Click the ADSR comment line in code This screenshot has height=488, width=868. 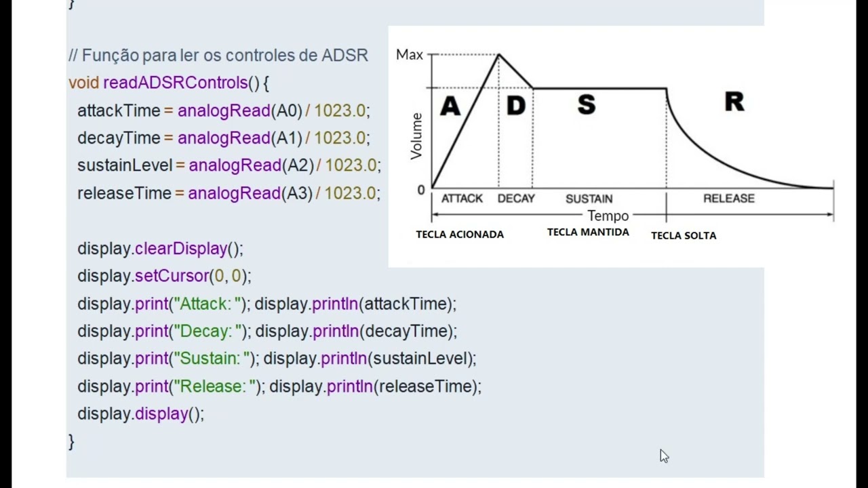pyautogui.click(x=218, y=56)
